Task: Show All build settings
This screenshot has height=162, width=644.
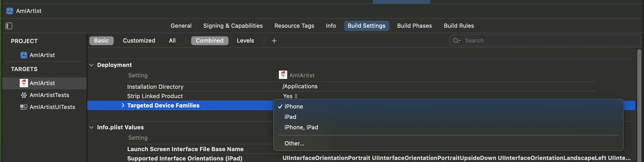Action: [x=172, y=41]
